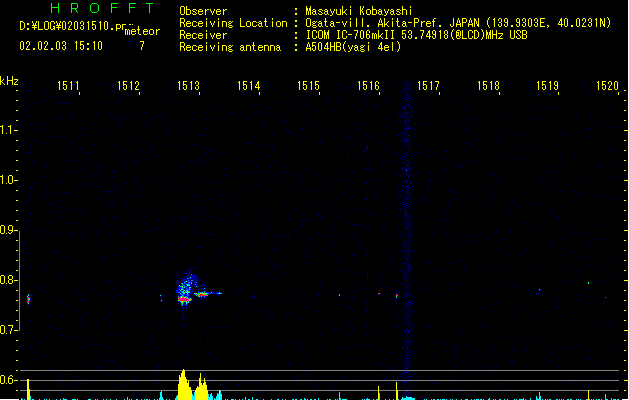Click the 1516 time axis marker

(368, 86)
